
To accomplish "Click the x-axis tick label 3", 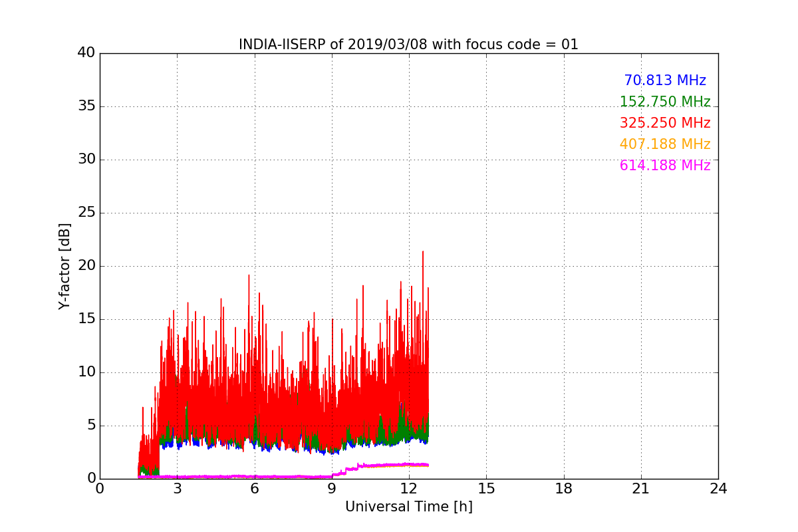I will point(177,489).
